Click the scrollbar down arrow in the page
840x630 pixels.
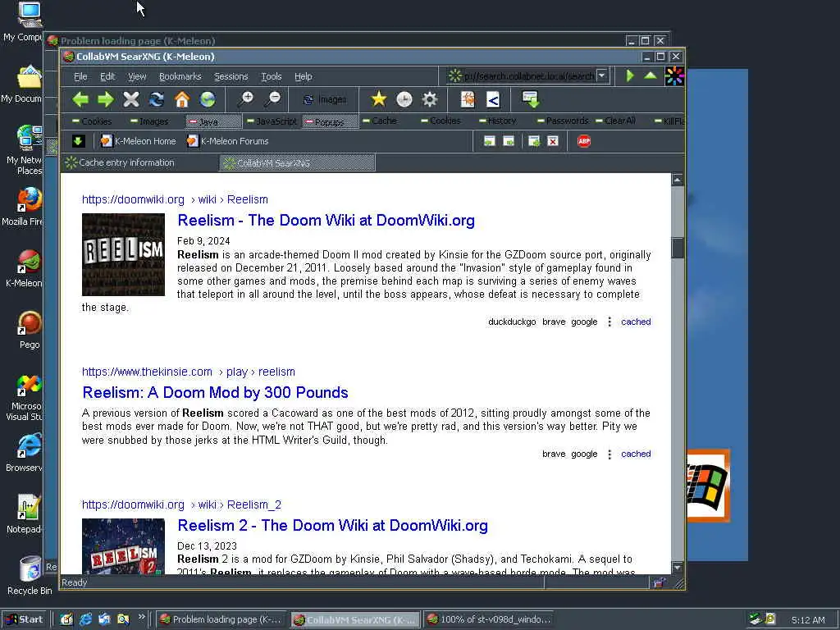click(677, 568)
